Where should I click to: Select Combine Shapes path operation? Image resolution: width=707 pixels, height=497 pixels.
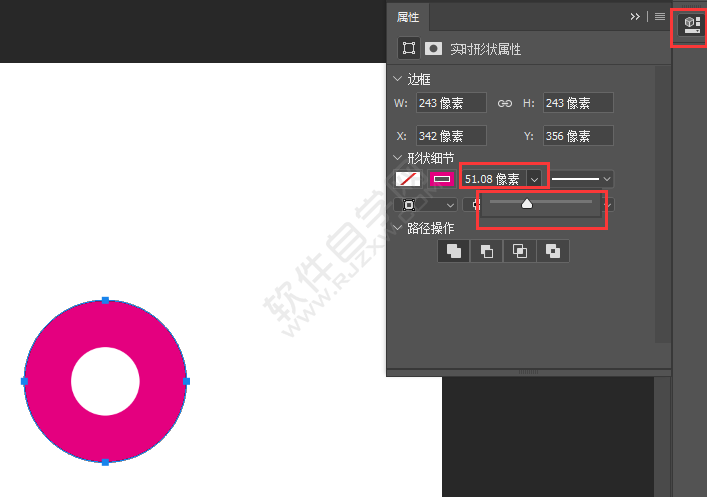[x=454, y=251]
